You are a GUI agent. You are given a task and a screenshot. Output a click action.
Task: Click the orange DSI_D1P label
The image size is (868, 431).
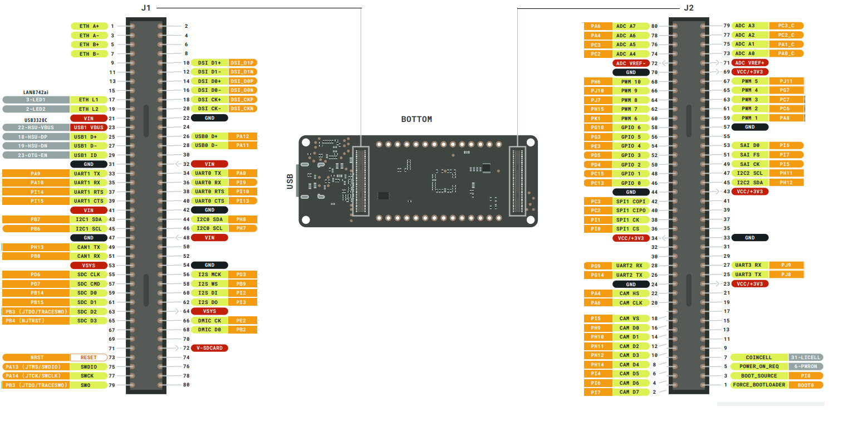(243, 63)
